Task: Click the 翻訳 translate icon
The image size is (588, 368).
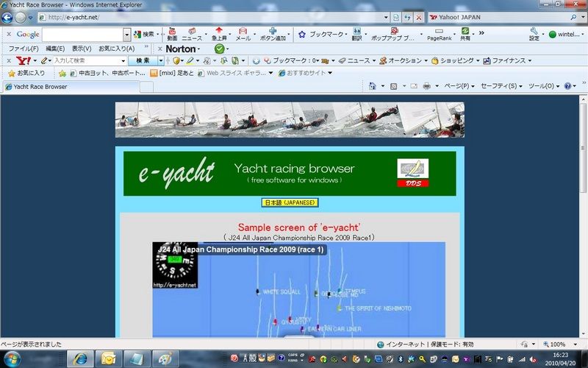Action: tap(356, 34)
